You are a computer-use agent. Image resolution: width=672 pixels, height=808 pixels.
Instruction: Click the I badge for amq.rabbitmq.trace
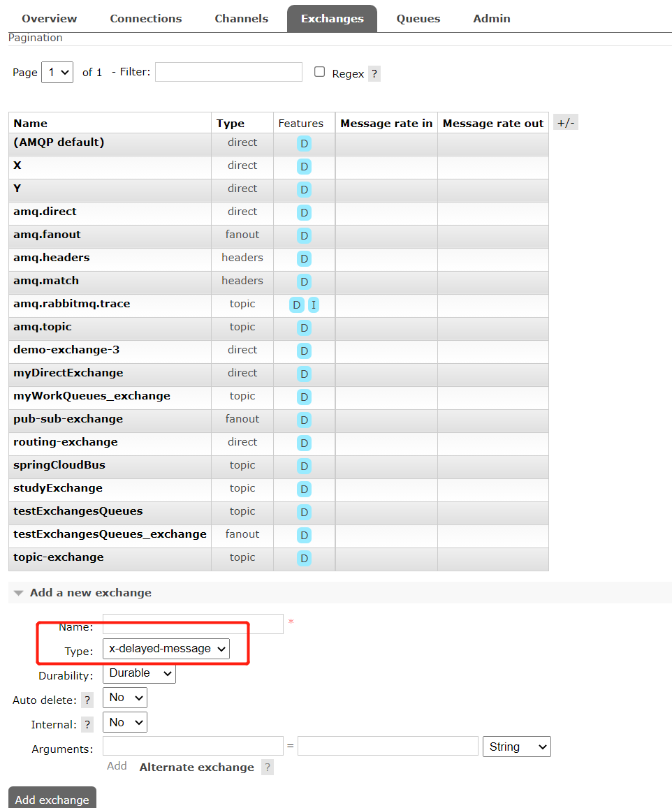[314, 305]
